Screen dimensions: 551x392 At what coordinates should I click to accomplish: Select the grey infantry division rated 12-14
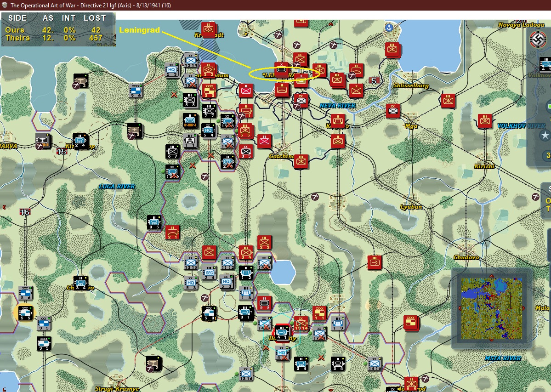click(x=190, y=60)
